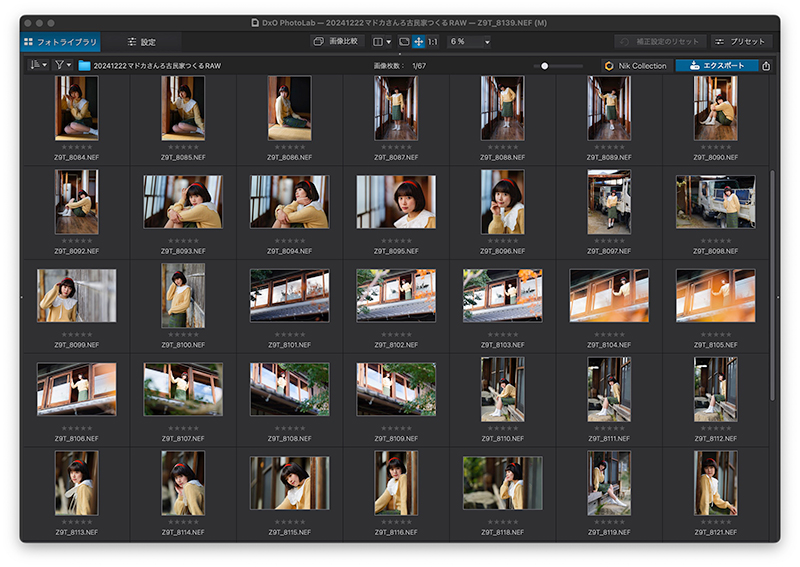Screen dimensions: 800x567
Task: Click 補正設定のリセット button
Action: pos(660,42)
